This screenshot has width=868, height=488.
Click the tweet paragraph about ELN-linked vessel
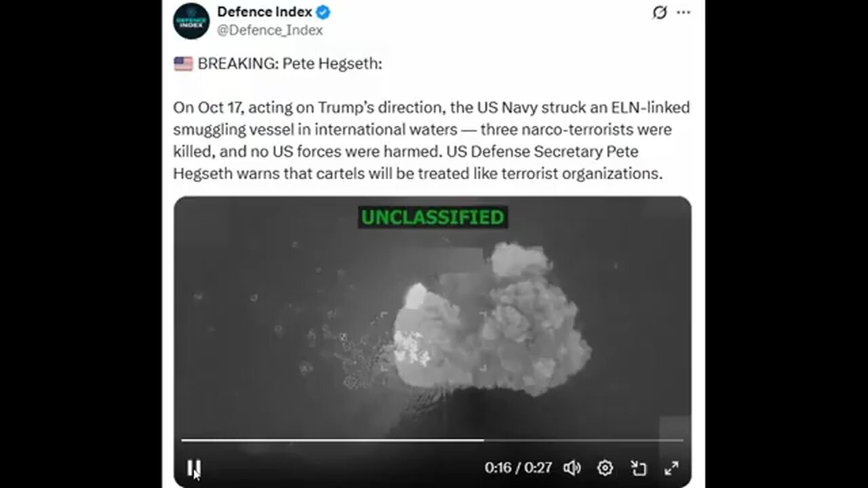(431, 140)
